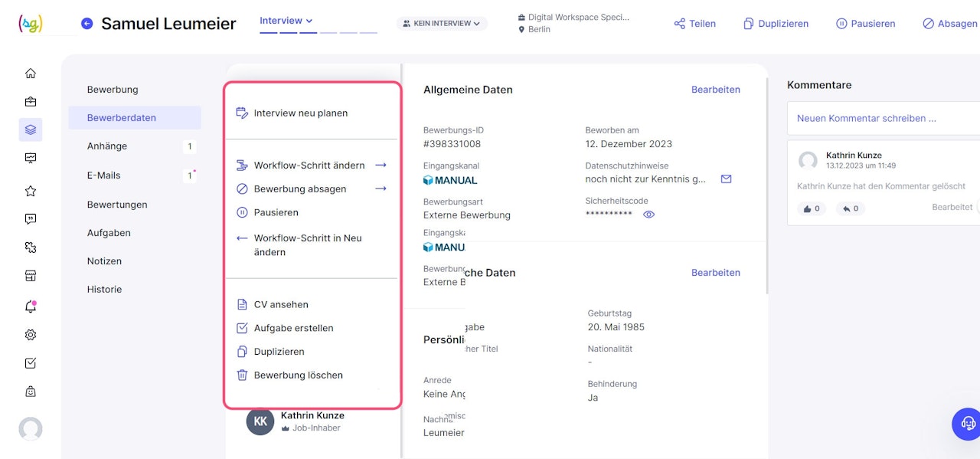This screenshot has height=459, width=980.
Task: Reveal the Sicherheitscode with eye icon
Action: coord(648,215)
